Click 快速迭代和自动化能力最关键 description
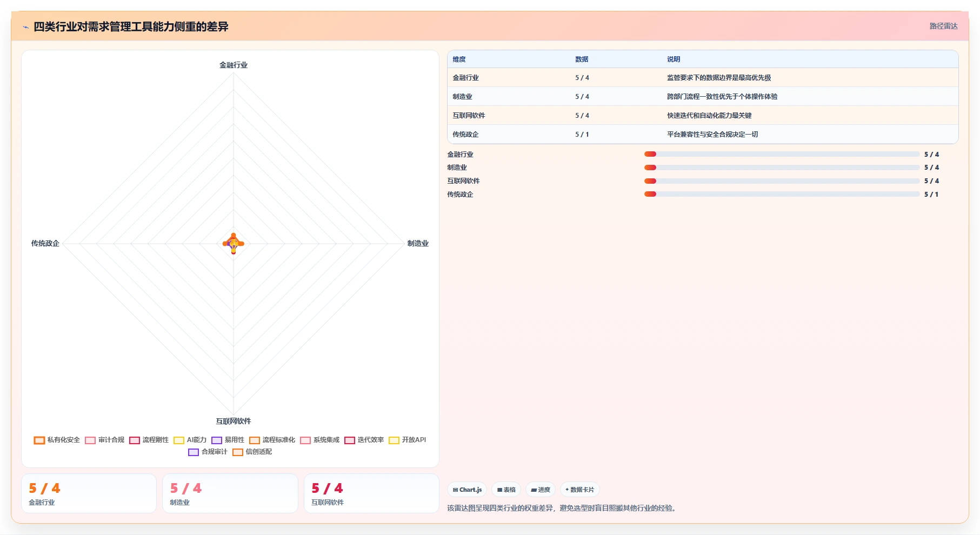Screen dimensions: 980x535 point(709,116)
